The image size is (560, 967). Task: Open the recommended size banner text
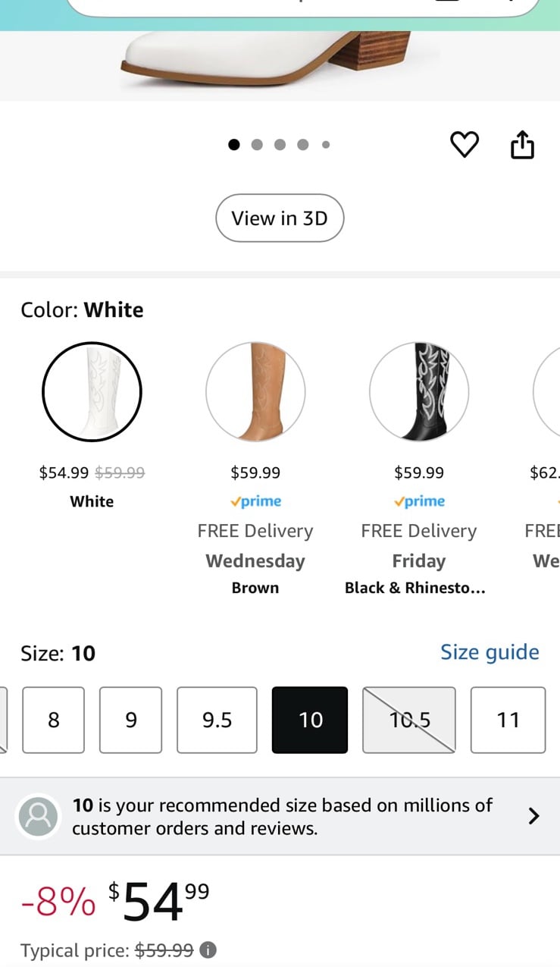(x=283, y=816)
